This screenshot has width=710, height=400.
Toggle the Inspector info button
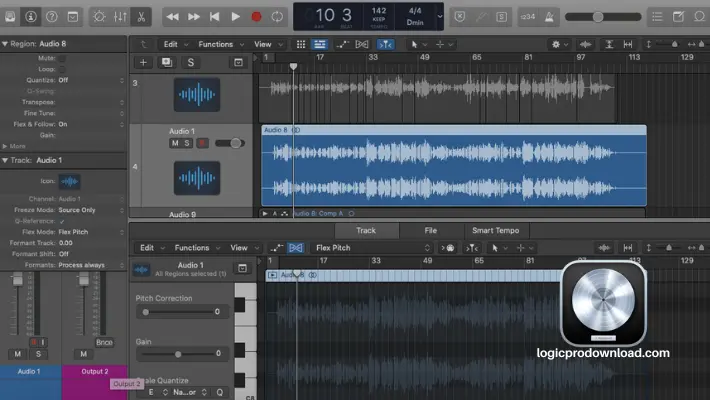coord(31,17)
